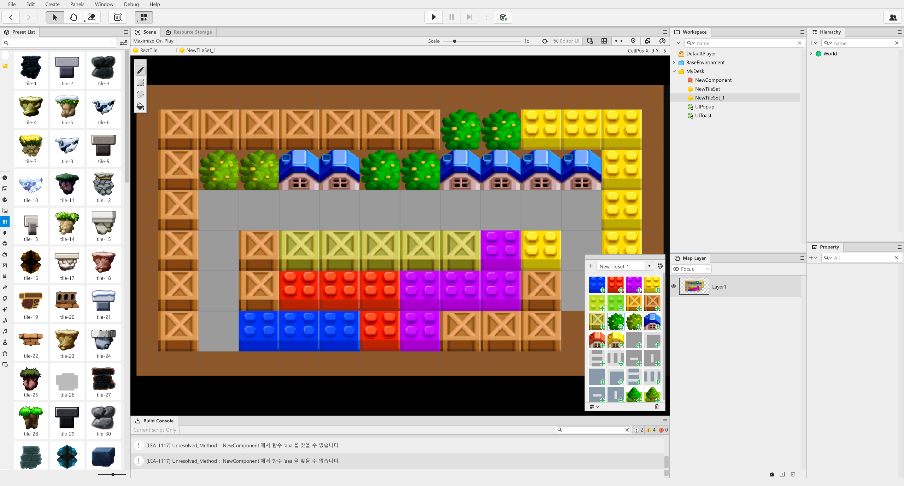
Task: Select the Layer1 thumbnail in Map Layer
Action: tap(694, 287)
